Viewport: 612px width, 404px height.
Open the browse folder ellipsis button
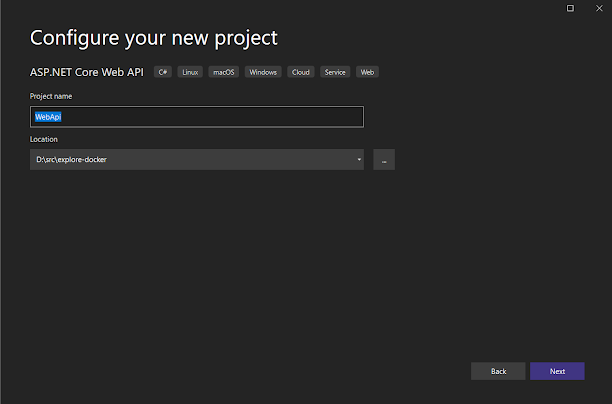(x=384, y=159)
